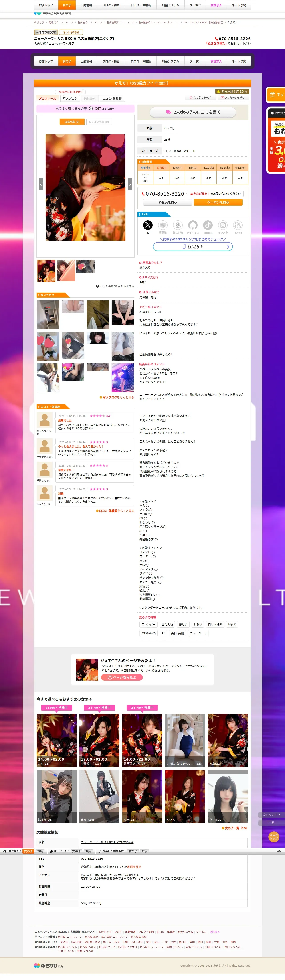Click the ぬきなび footer logo
Screen dimensions: 285x980
pyautogui.click(x=48, y=965)
